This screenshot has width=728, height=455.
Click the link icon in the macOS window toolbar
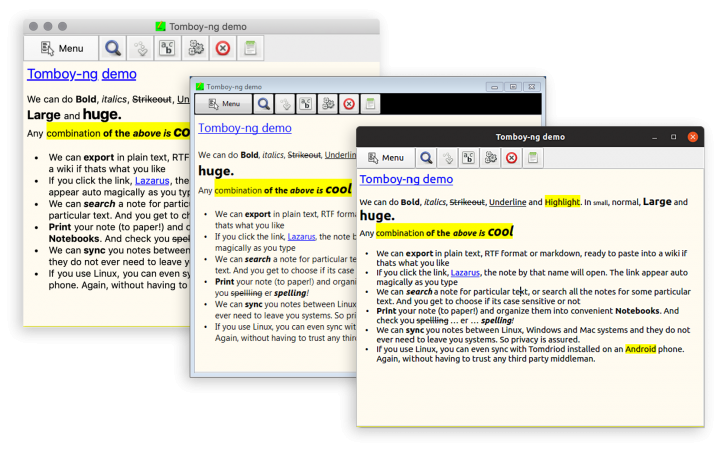click(140, 48)
